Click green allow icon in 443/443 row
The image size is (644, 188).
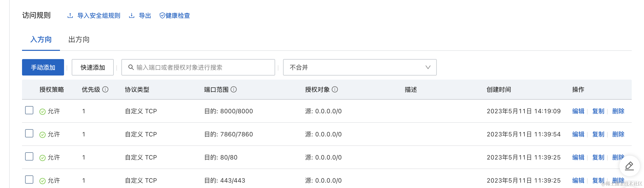(43, 181)
